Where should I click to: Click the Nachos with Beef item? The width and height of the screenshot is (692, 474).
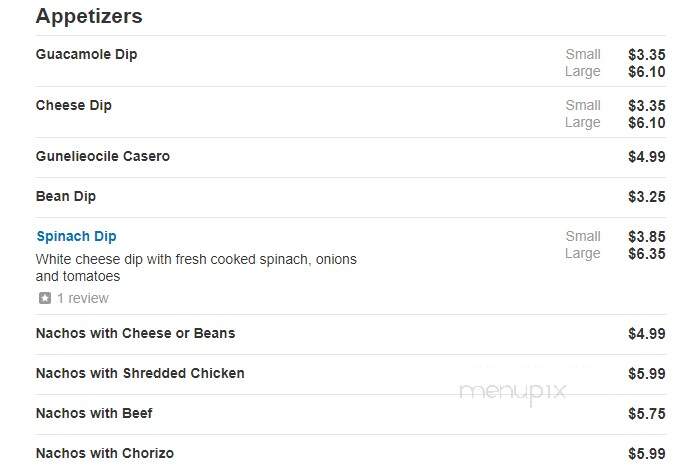[94, 414]
